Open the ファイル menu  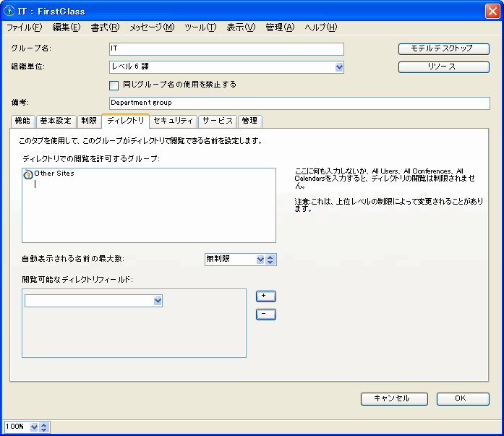coord(25,27)
